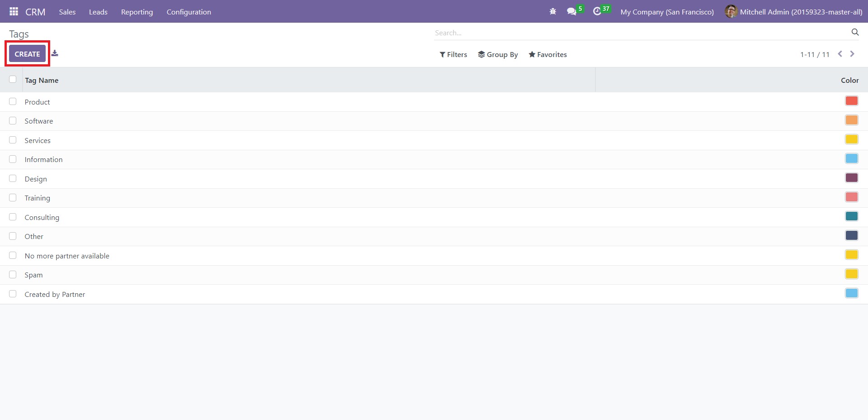Click Mitchell Admin user avatar

731,11
